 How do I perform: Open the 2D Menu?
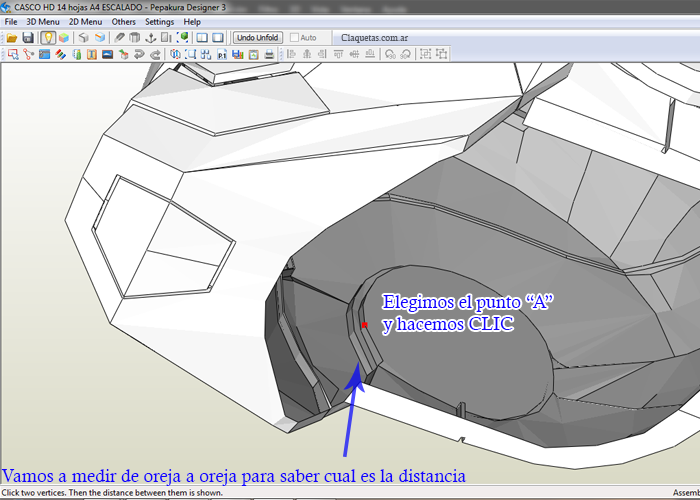pos(85,21)
